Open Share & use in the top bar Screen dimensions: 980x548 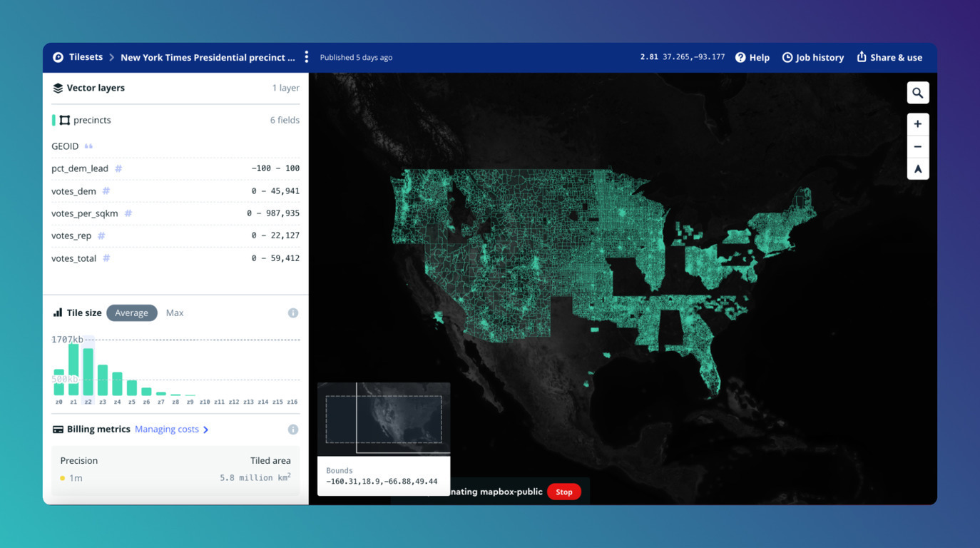[x=889, y=57]
